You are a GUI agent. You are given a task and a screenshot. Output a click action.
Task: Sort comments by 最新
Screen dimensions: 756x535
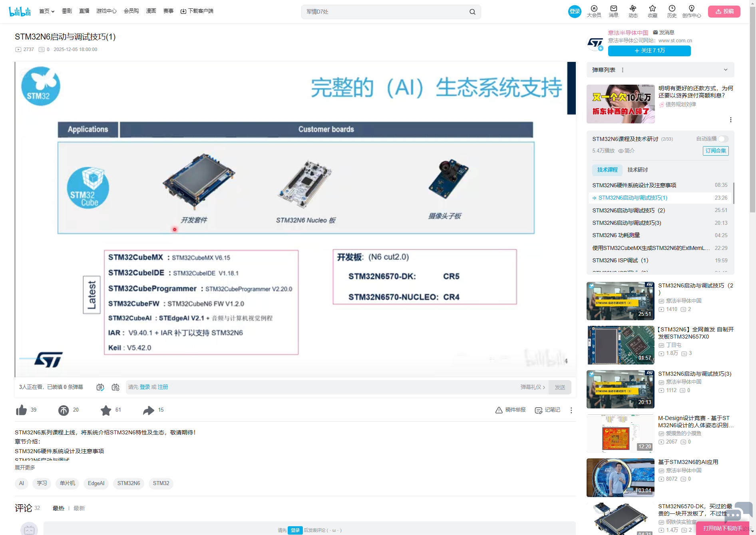(x=79, y=508)
